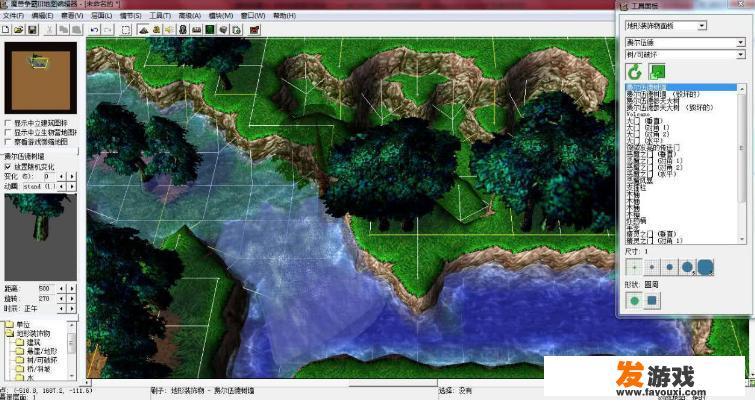755x406 pixels.
Task: Redo action with redo arrow icon
Action: coord(108,30)
